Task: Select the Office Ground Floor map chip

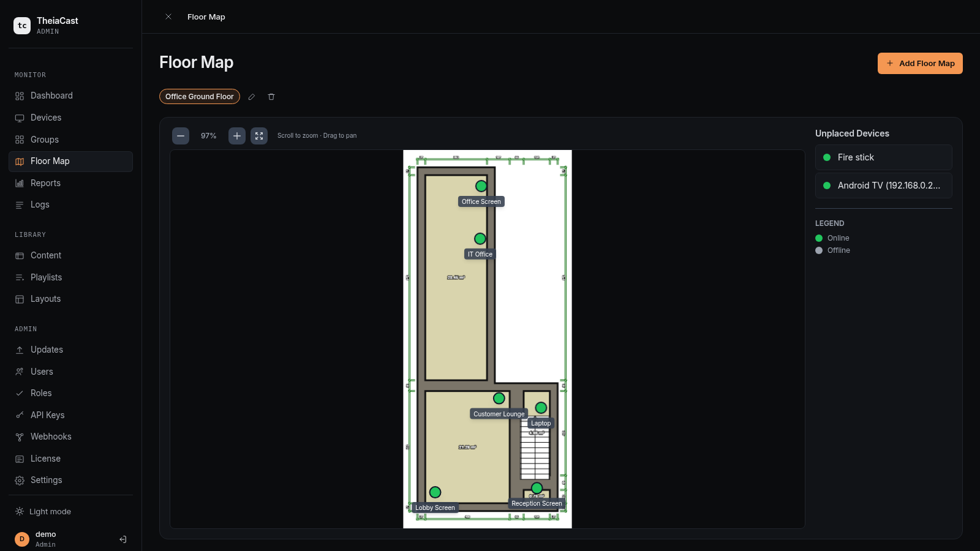Action: click(x=200, y=97)
